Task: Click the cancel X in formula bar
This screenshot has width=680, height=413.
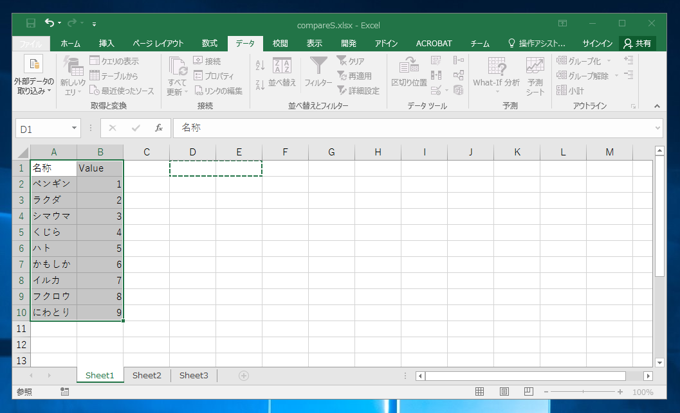Action: pos(112,128)
